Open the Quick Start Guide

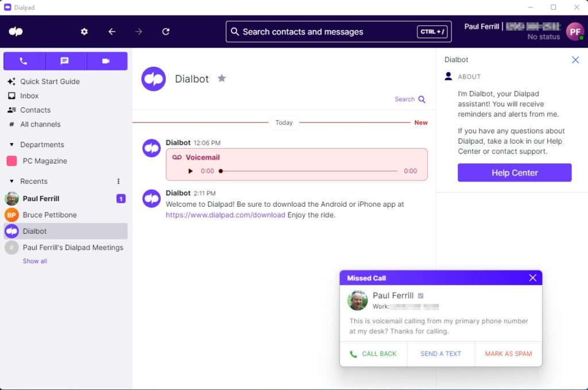[49, 82]
